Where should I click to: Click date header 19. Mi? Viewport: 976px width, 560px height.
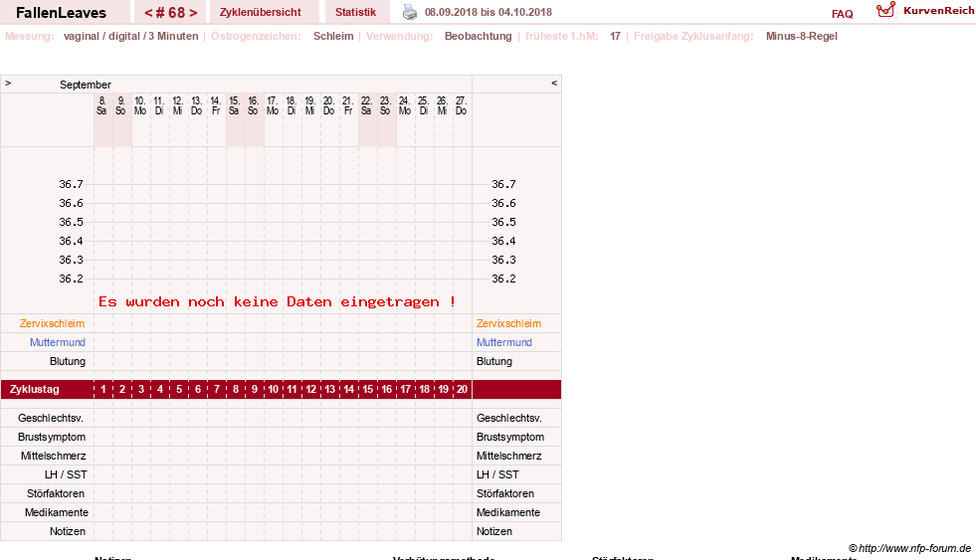(x=310, y=105)
